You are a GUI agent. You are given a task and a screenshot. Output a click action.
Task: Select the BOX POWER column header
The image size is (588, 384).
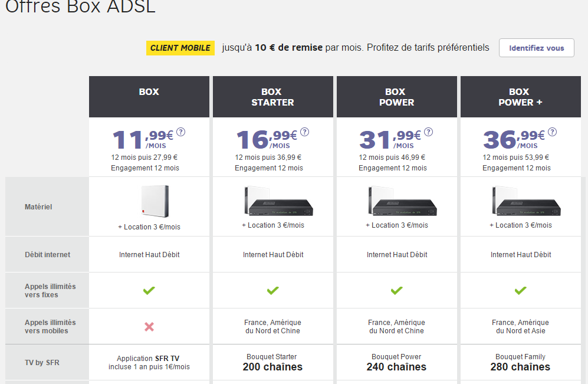coord(396,97)
